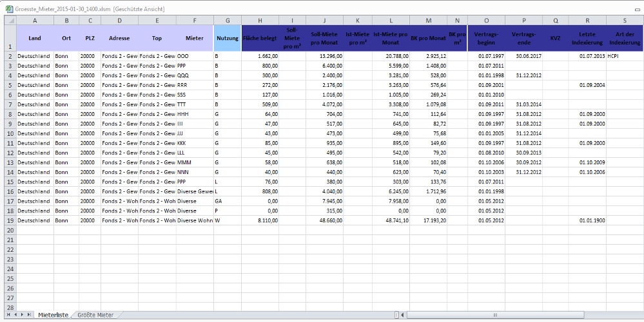Select Nutzung cell P in row 18
The image size is (644, 322).
coord(228,211)
